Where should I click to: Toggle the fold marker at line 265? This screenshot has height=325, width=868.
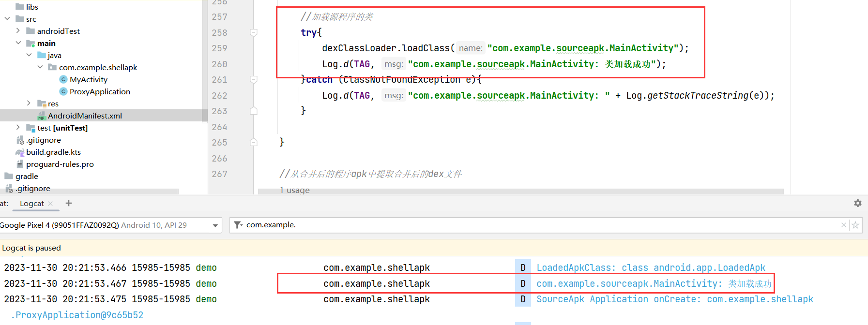pyautogui.click(x=253, y=142)
